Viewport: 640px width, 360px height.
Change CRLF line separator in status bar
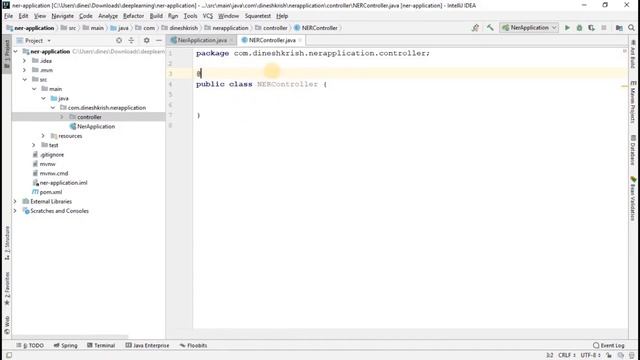click(567, 356)
